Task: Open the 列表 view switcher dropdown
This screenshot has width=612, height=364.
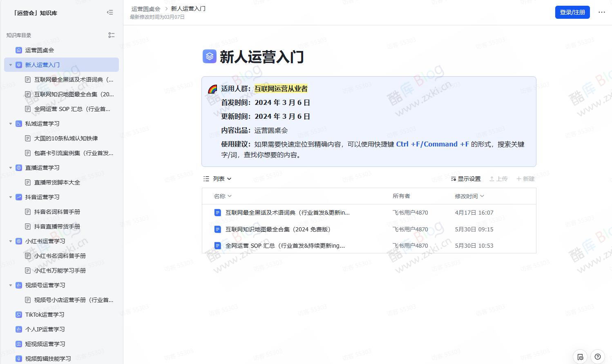Action: pos(217,178)
